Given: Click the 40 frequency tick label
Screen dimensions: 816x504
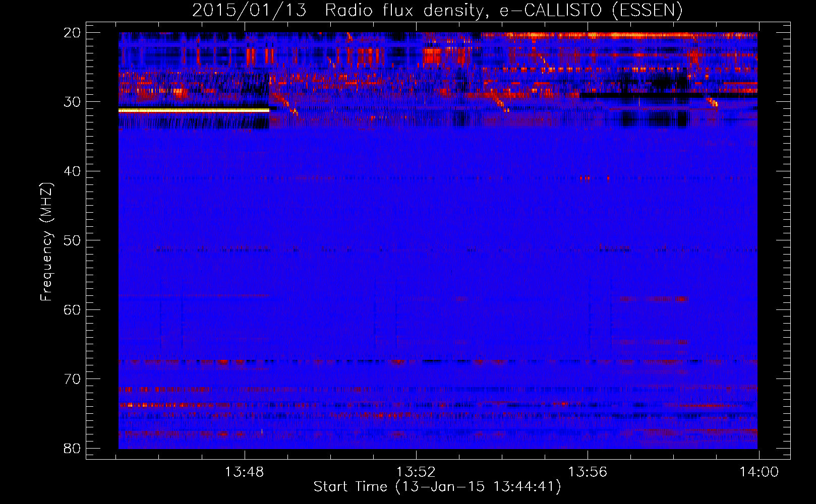Looking at the screenshot, I should 72,171.
